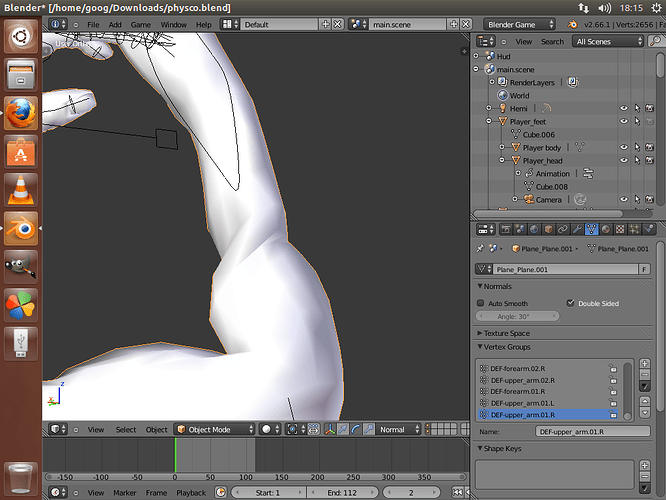Uncheck the Double Sided checkbox
This screenshot has width=666, height=500.
(x=570, y=303)
